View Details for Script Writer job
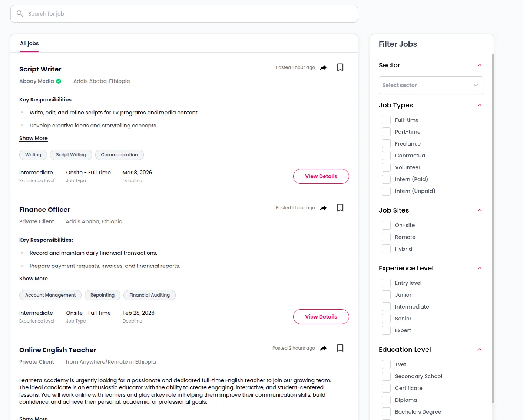 click(x=321, y=176)
